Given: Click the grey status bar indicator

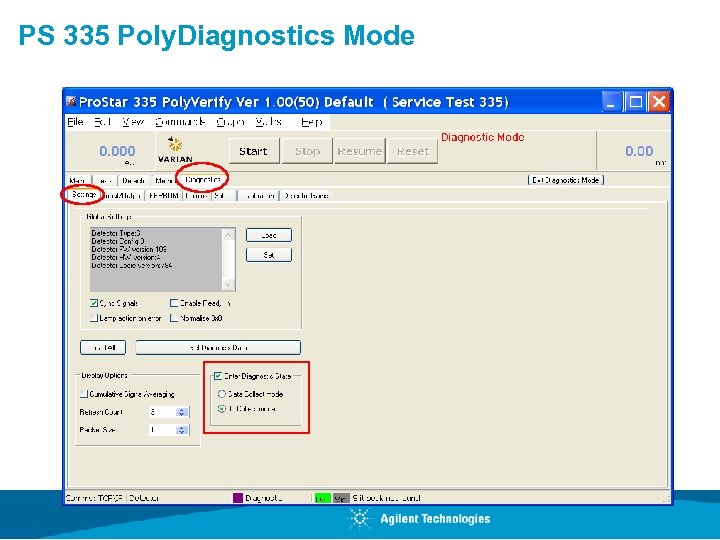Looking at the screenshot, I should (x=341, y=498).
